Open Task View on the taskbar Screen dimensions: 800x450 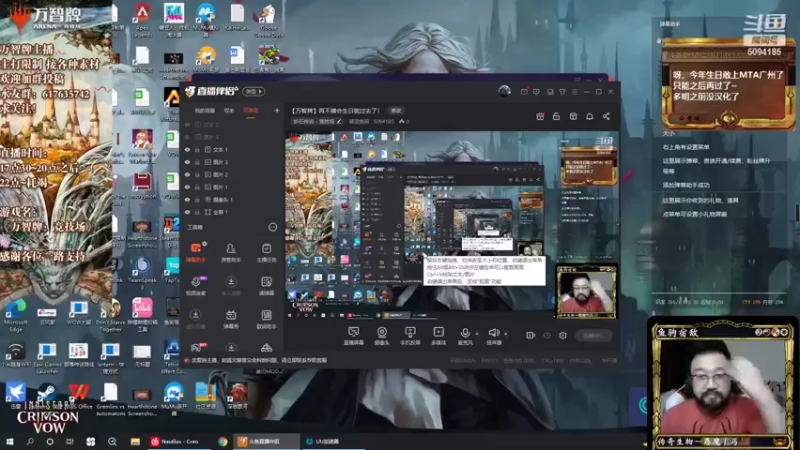70,441
